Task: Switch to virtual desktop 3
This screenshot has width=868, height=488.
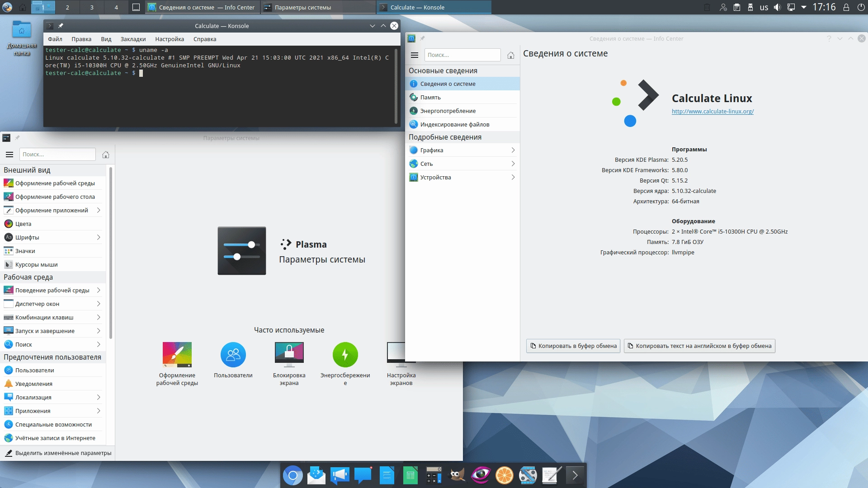Action: click(92, 7)
